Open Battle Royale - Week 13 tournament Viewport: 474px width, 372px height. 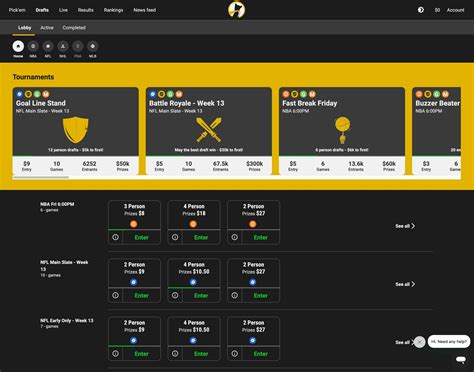pyautogui.click(x=209, y=131)
